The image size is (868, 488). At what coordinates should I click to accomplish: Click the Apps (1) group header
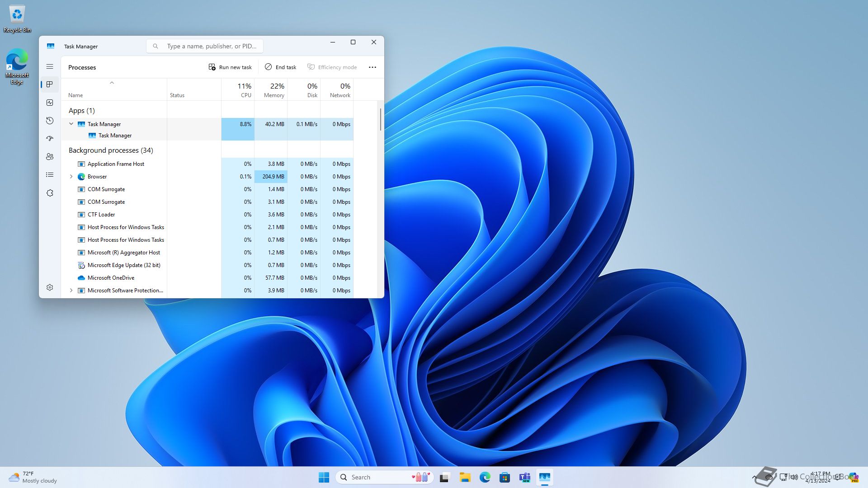[82, 111]
